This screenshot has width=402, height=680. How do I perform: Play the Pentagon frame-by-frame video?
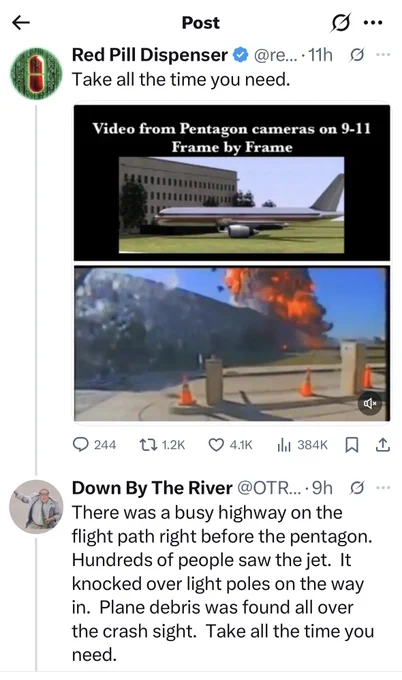point(232,263)
